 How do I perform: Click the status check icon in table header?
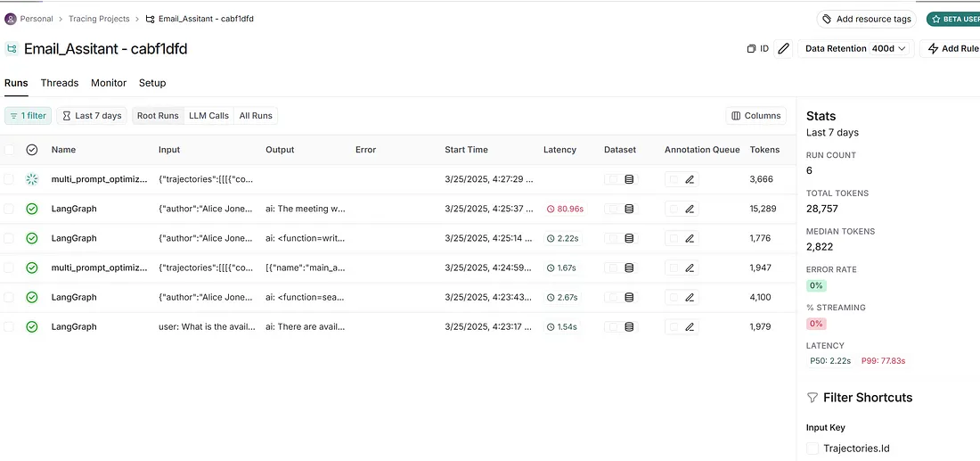pyautogui.click(x=32, y=150)
